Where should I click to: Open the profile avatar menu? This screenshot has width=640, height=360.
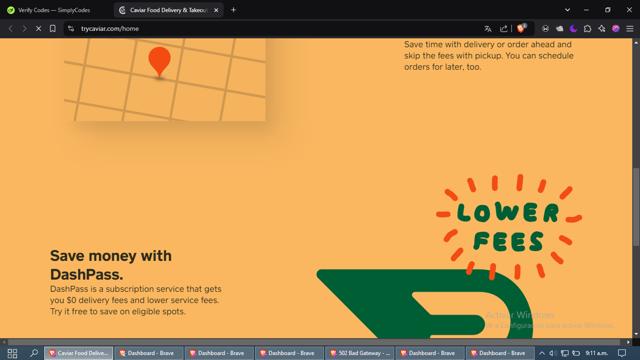tap(616, 29)
